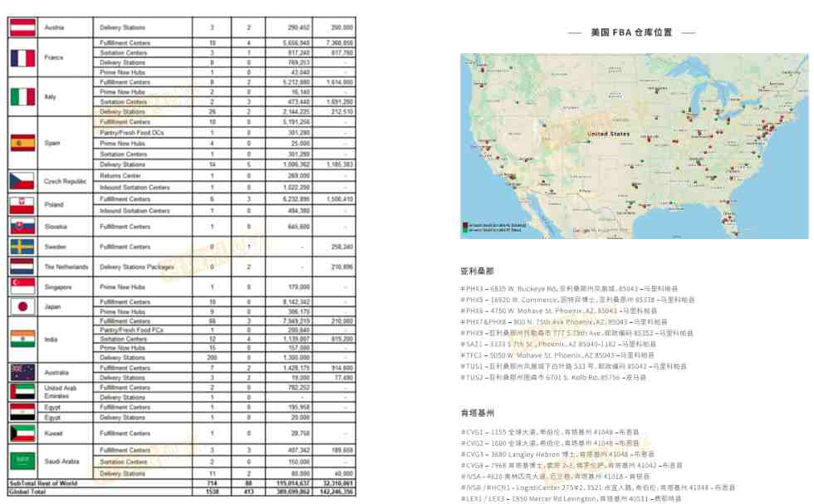Viewport: 814px width, 504px height.
Task: Click the 'United States' label on map
Action: (608, 134)
